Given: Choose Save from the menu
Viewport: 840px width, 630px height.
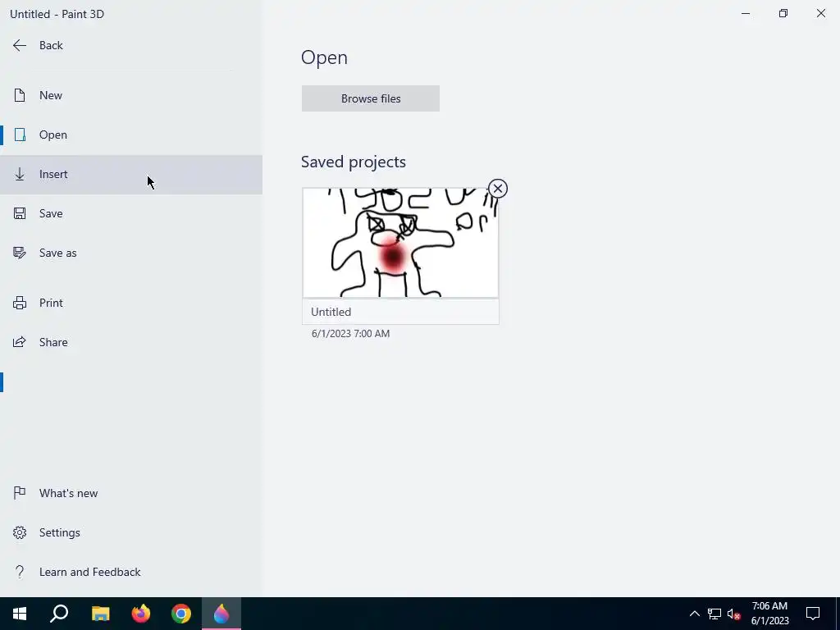Looking at the screenshot, I should [131, 213].
